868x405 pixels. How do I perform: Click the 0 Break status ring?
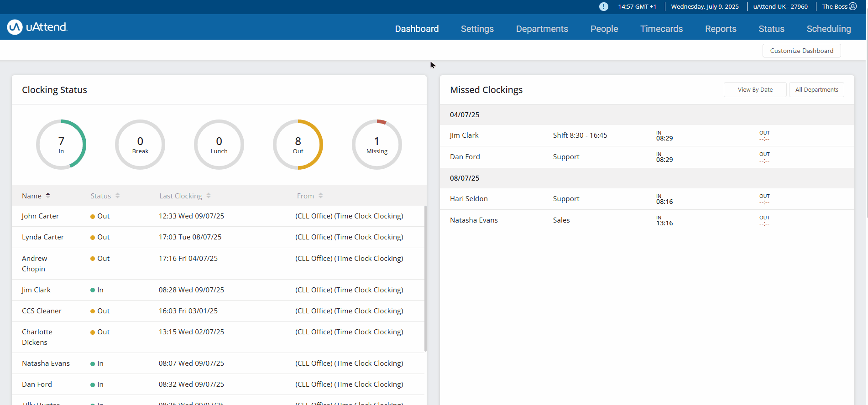140,145
